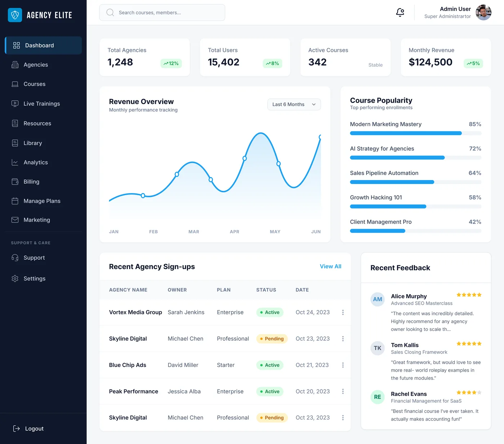This screenshot has height=444, width=504.
Task: Click the View All link
Action: coord(330,266)
